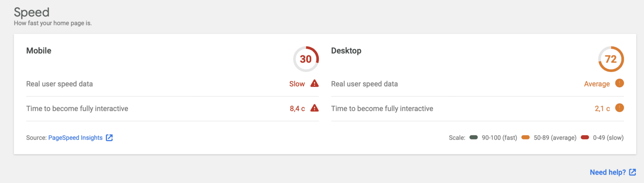This screenshot has width=644, height=183.
Task: Click the external link icon after PageSpeed Insights
Action: 109,138
